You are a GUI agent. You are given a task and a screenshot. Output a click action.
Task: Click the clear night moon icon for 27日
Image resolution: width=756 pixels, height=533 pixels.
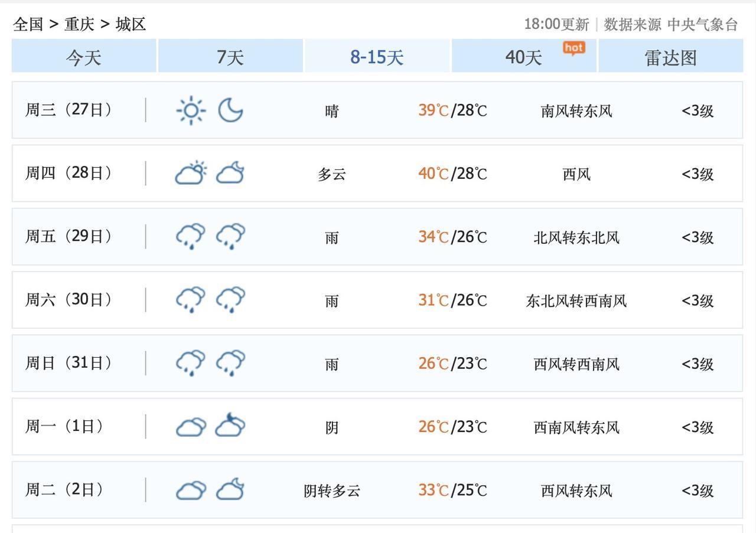tap(230, 110)
